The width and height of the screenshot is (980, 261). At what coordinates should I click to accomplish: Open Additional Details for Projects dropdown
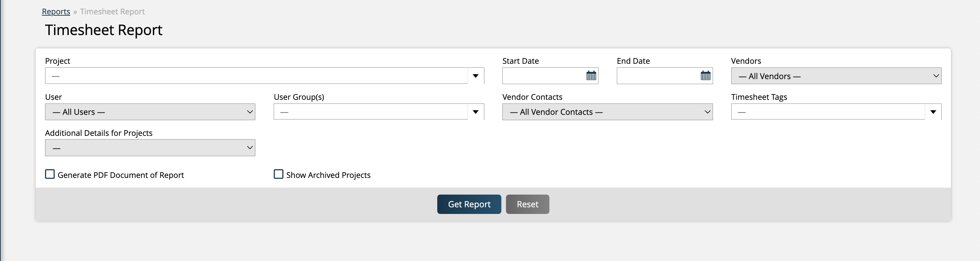[x=150, y=148]
